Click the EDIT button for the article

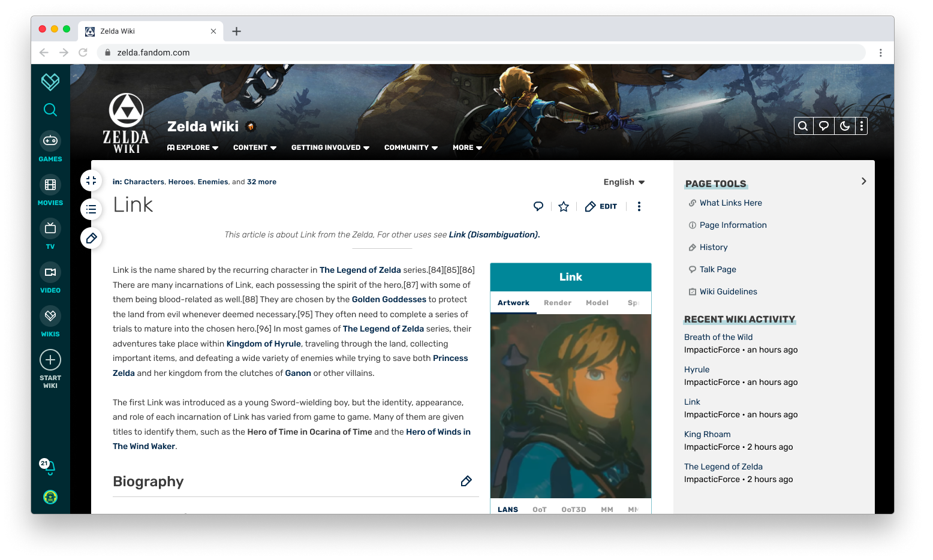[601, 206]
